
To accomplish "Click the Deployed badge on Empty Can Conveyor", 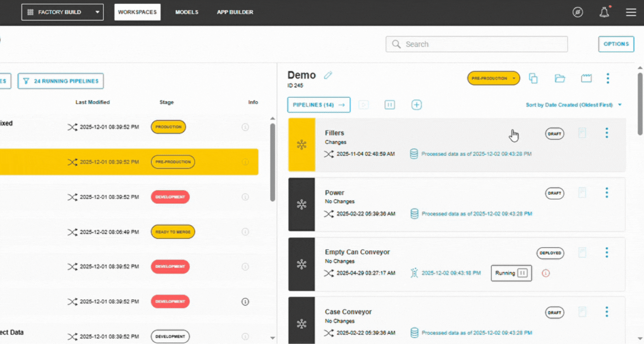I will (x=550, y=253).
